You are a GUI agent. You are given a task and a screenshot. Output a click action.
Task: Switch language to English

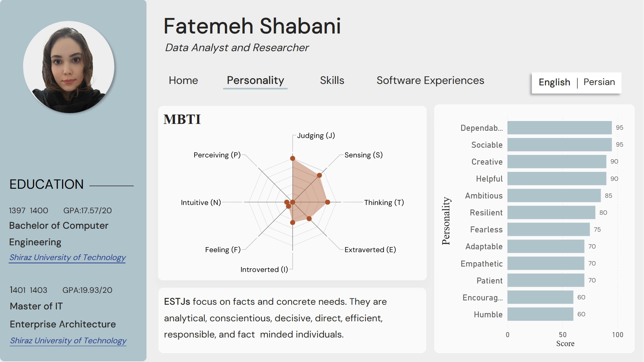pos(554,82)
